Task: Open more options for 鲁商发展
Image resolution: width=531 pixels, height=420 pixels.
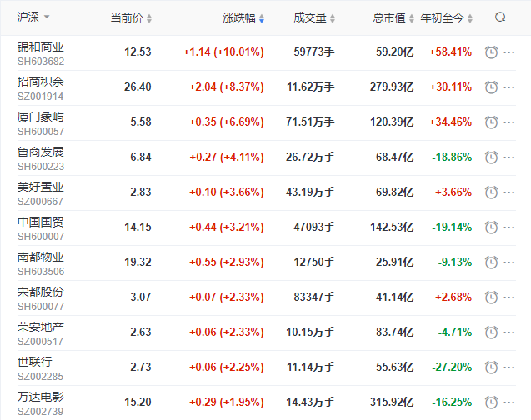Action: [509, 157]
